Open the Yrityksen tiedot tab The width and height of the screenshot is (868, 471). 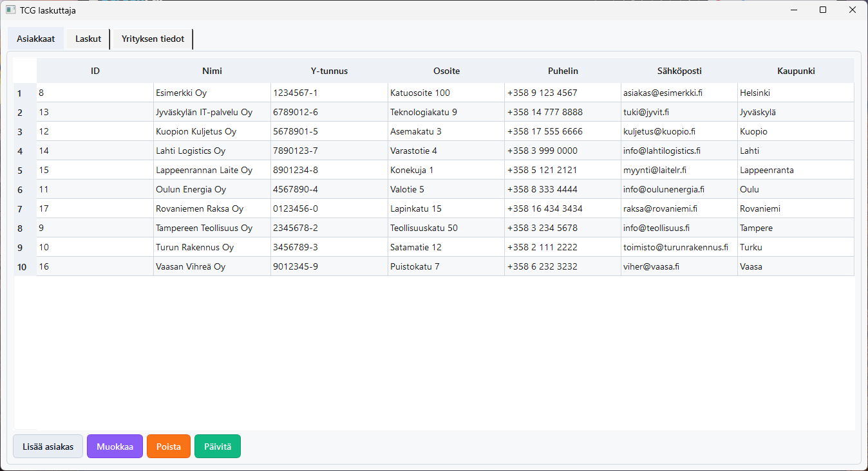tap(153, 39)
